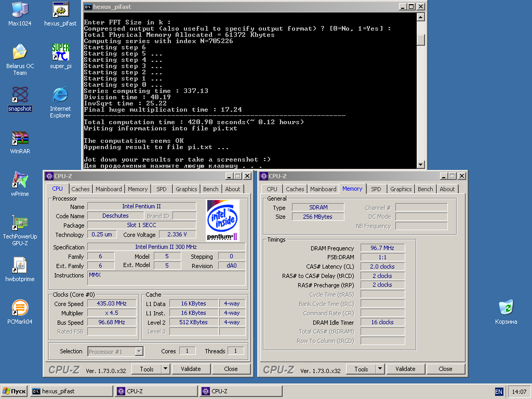Open the About tab in right CPU-Z
The height and width of the screenshot is (399, 532).
coord(447,189)
